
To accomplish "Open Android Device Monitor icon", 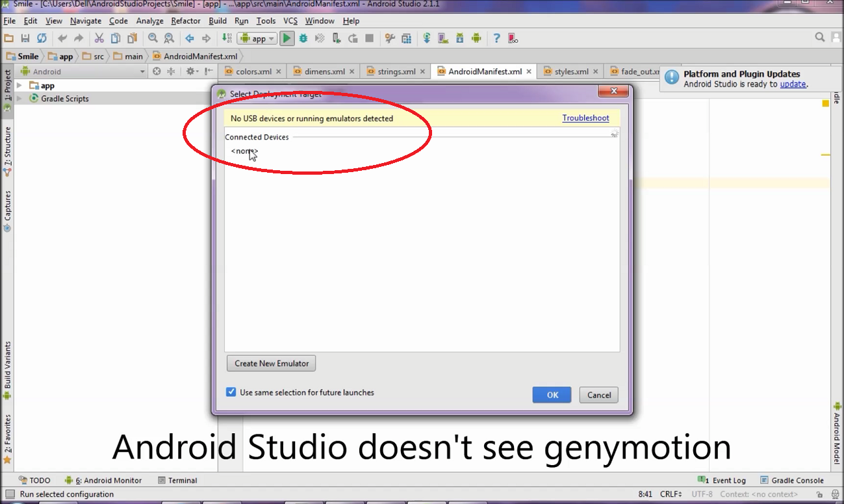I will click(476, 38).
